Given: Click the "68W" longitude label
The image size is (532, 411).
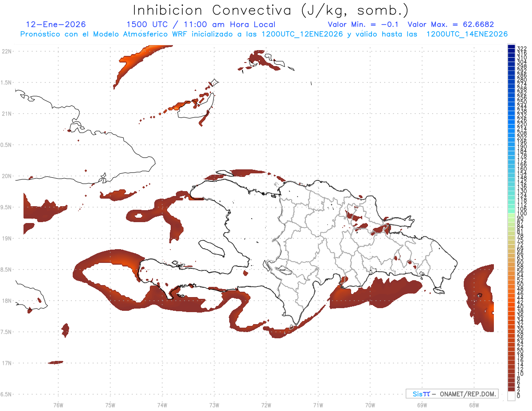Looking at the screenshot, I should click(474, 405).
